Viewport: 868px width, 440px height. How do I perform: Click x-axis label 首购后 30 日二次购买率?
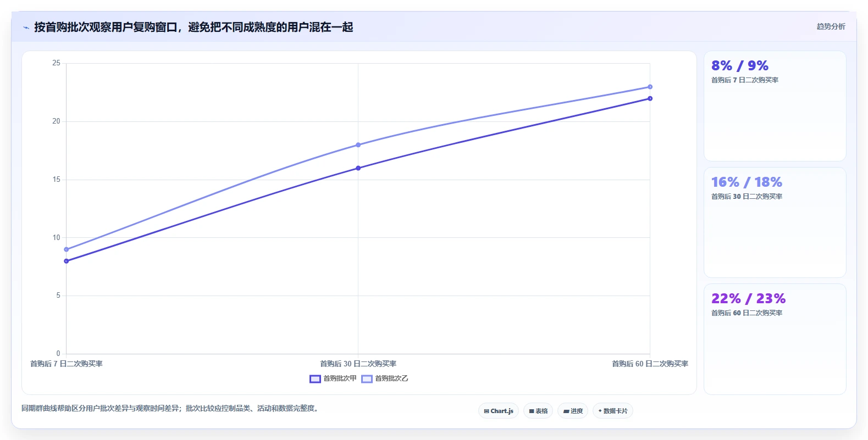point(358,364)
